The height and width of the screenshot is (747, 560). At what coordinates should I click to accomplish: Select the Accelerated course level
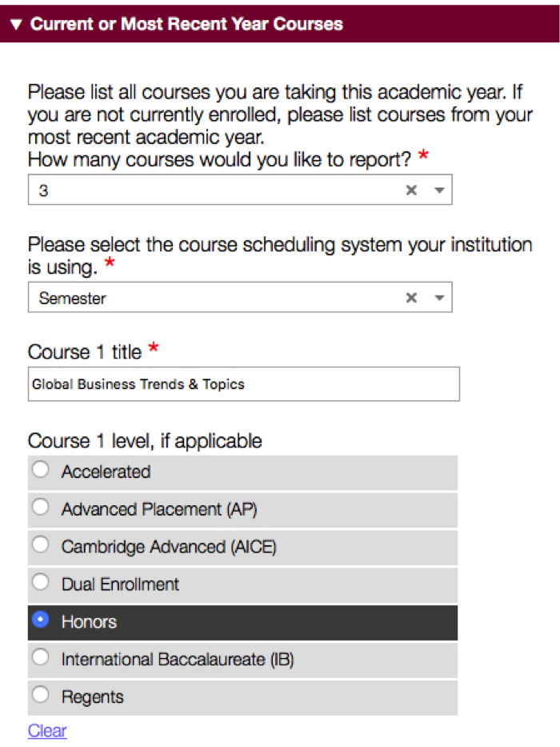tap(40, 471)
